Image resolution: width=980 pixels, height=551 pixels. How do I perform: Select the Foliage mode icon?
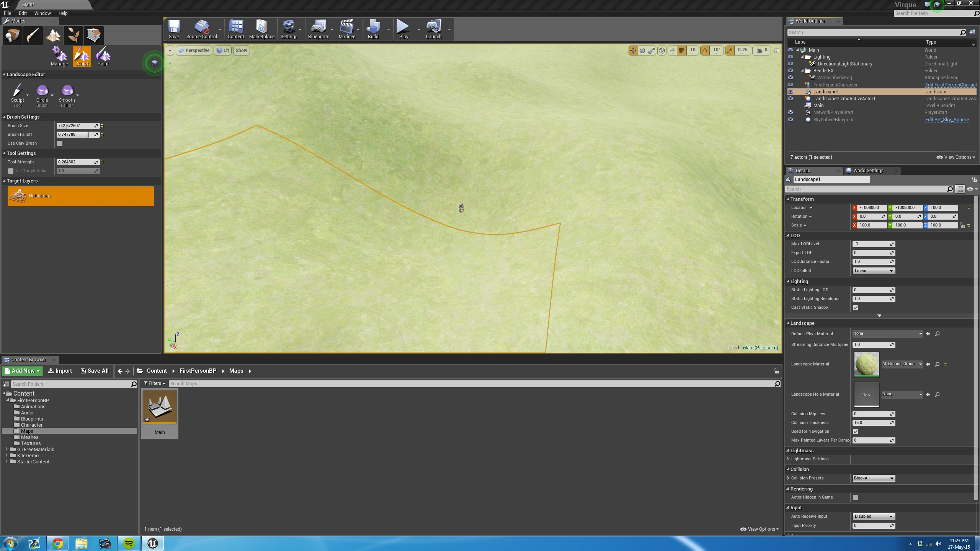coord(73,35)
